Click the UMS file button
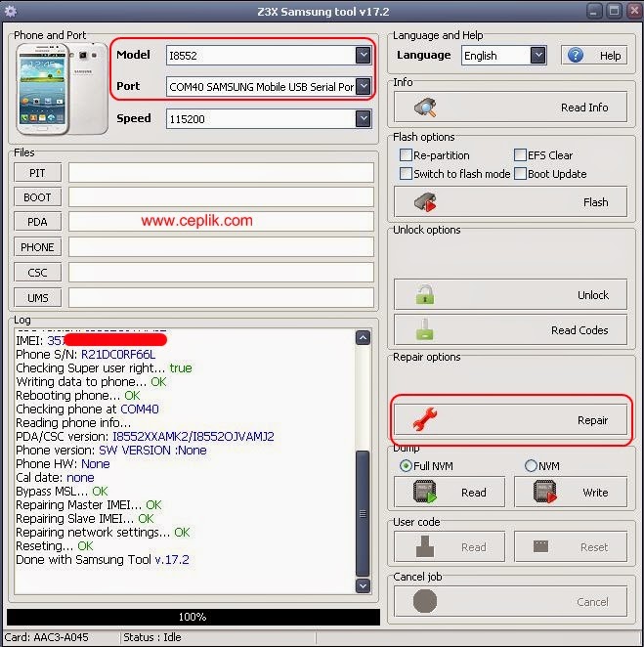Screen dimensions: 644x647 tap(37, 297)
